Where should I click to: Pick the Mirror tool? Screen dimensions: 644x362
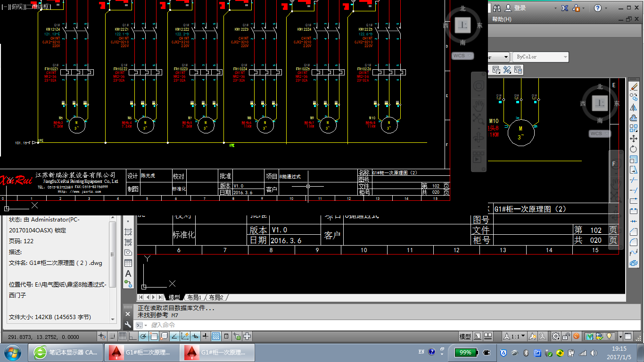coord(634,107)
